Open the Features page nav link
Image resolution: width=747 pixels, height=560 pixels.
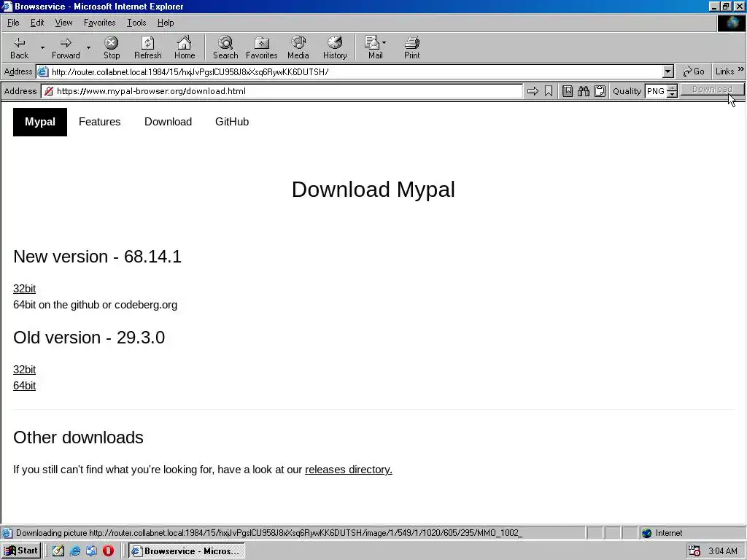[99, 122]
